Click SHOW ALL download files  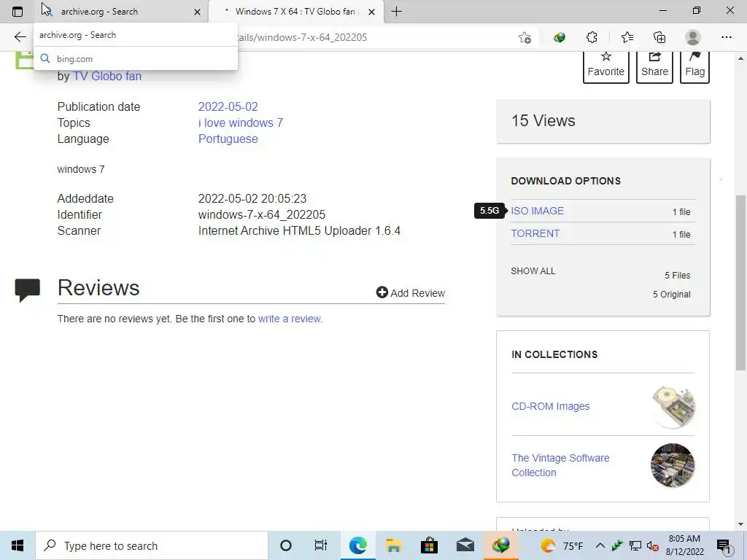coord(533,271)
